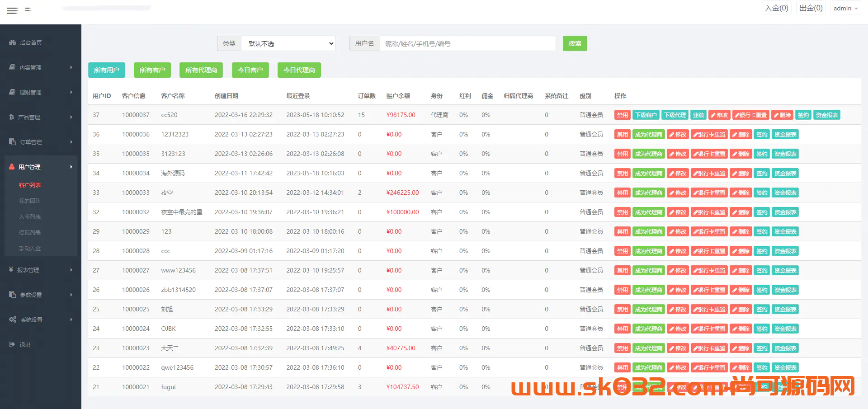
Task: Click pencil 修改 button in row 夜空 (ID 33)
Action: pos(678,193)
